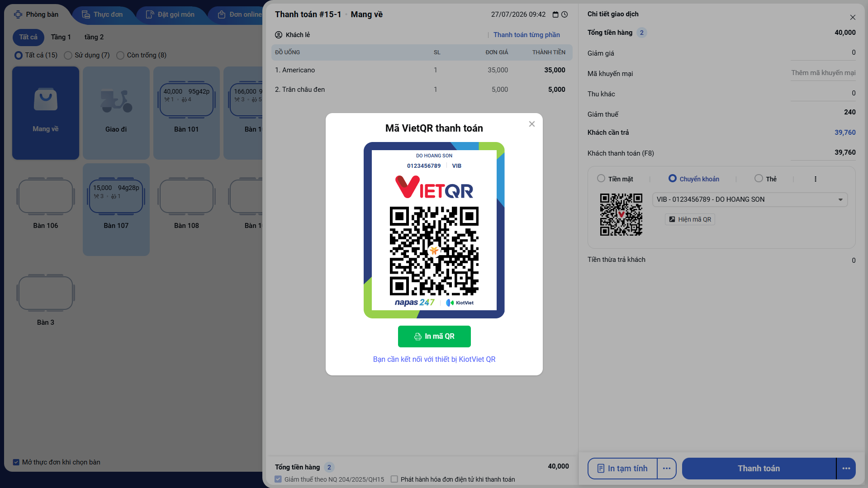
Task: Select Tiền mặt payment method
Action: (x=615, y=179)
